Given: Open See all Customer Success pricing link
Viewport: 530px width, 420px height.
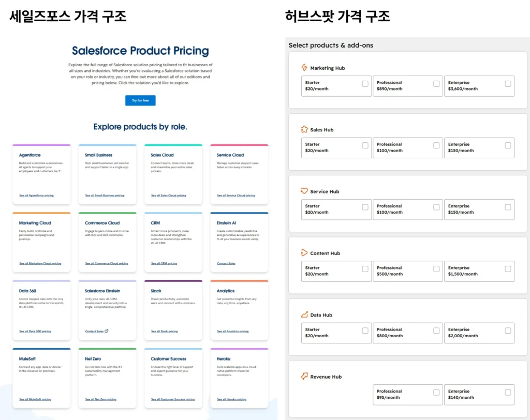Looking at the screenshot, I should [173, 399].
